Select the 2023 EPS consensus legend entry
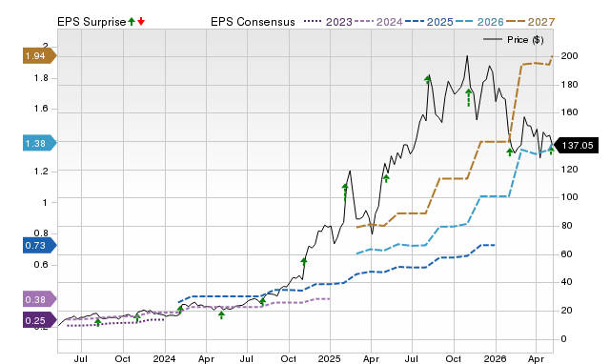 pos(328,22)
